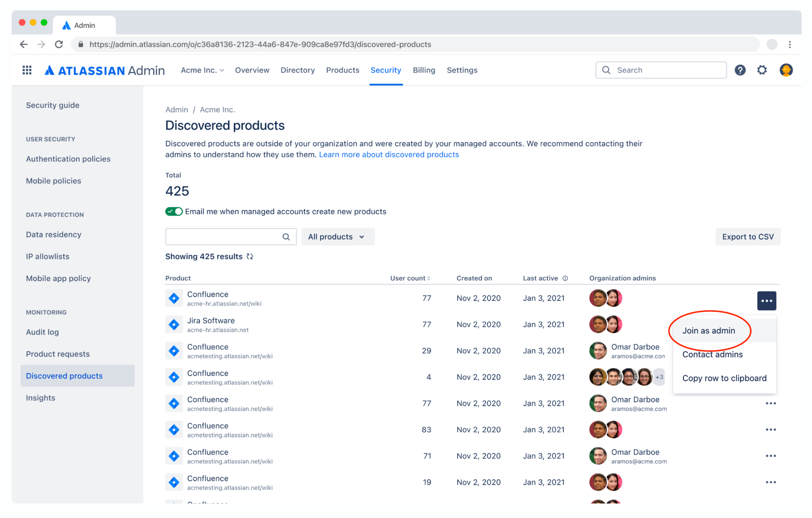This screenshot has width=812, height=518.
Task: Select Join as admin from the context menu
Action: point(708,331)
